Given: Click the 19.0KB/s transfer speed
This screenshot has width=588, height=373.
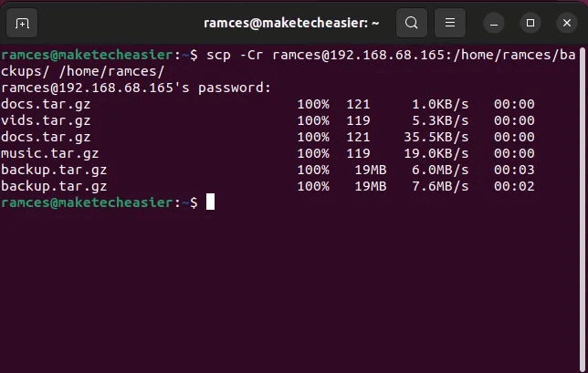Looking at the screenshot, I should 436,153.
